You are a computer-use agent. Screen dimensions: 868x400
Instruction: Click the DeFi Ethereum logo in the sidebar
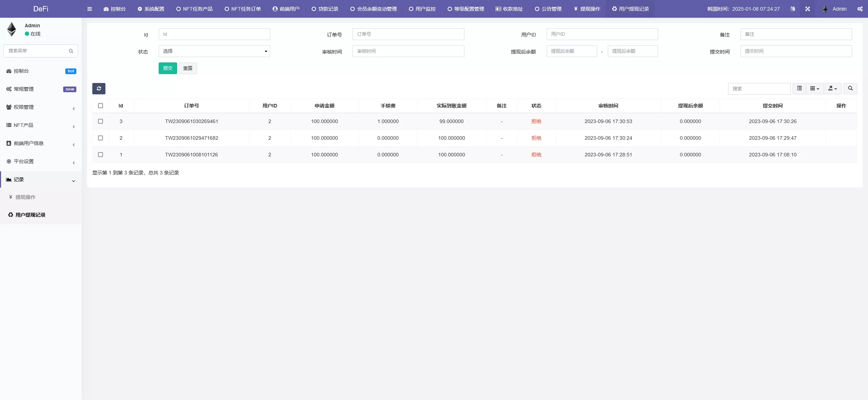tap(12, 29)
